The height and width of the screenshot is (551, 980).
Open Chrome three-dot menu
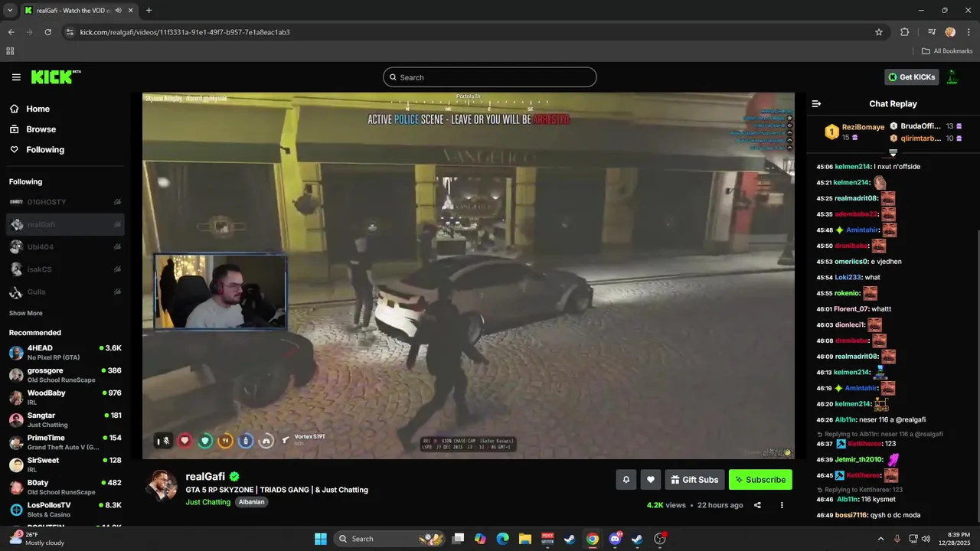[x=969, y=32]
